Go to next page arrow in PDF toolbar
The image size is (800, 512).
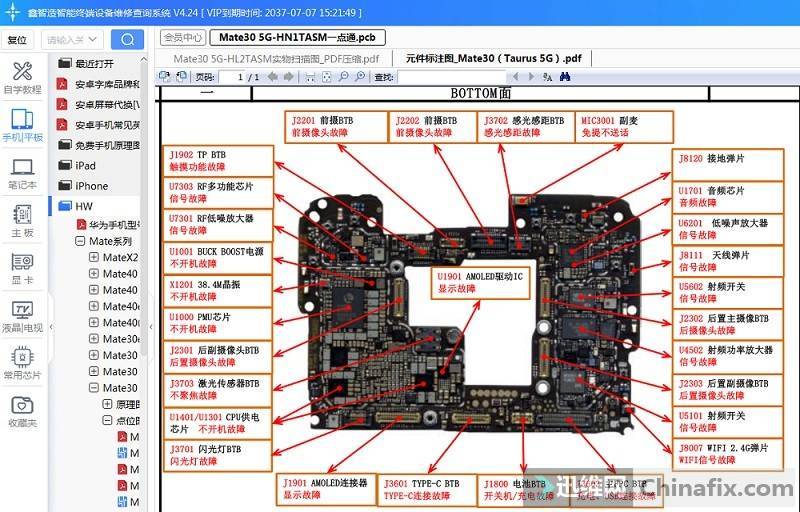coord(285,76)
